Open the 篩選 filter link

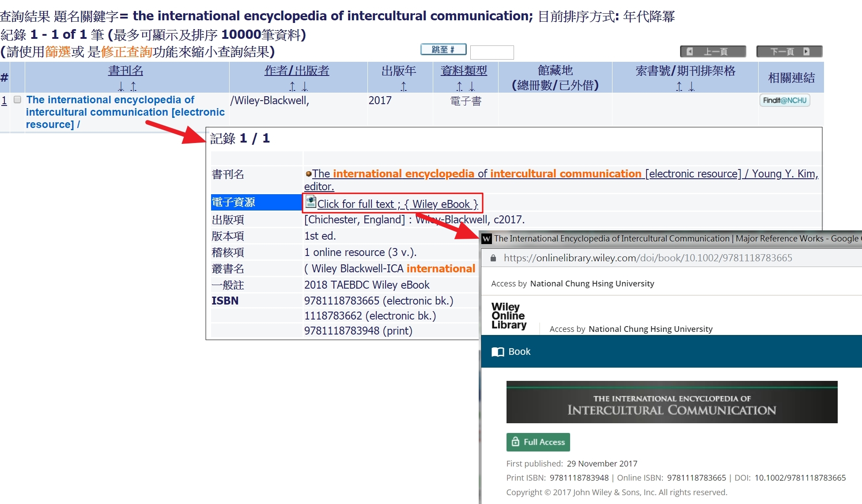[x=58, y=52]
